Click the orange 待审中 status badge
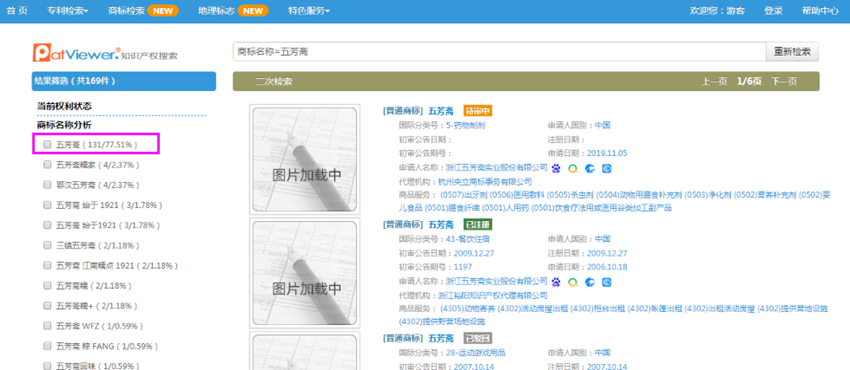The height and width of the screenshot is (370, 850). (478, 111)
